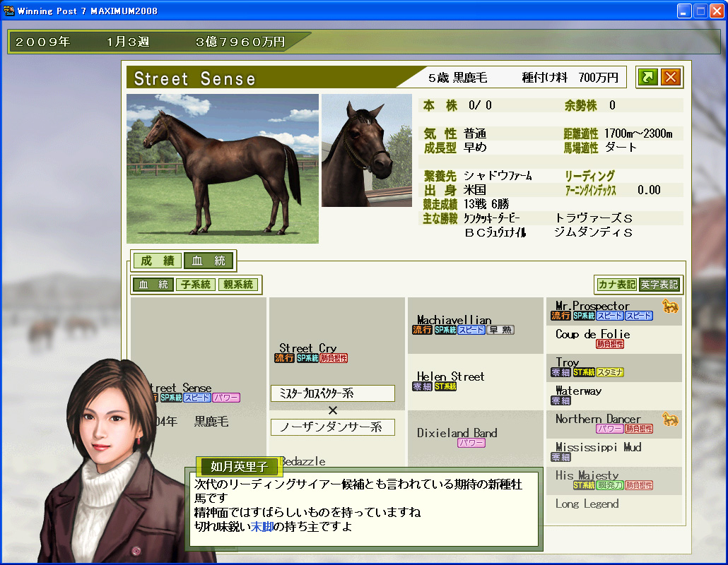Click the 種付け料 700万円 fee text
The height and width of the screenshot is (565, 728).
[570, 78]
